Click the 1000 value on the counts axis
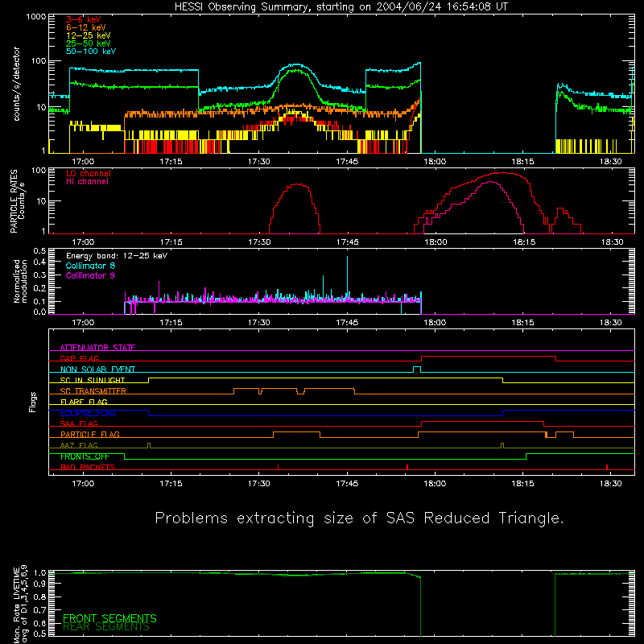 (x=36, y=17)
